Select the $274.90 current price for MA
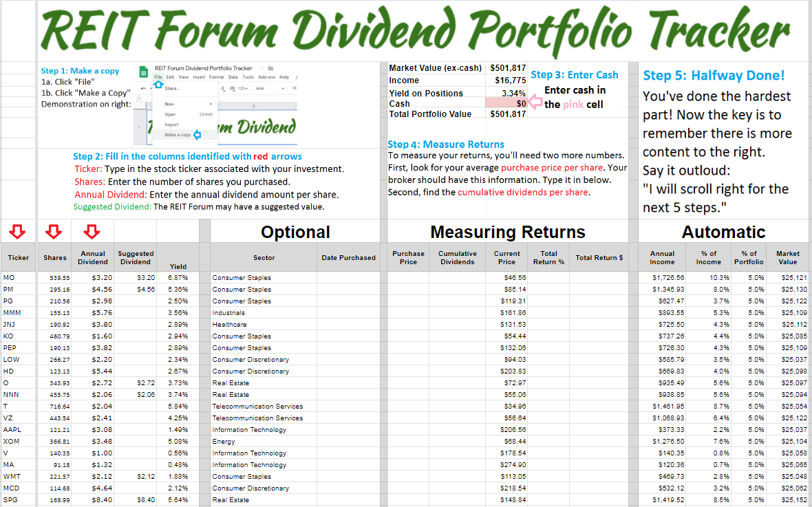 click(506, 465)
